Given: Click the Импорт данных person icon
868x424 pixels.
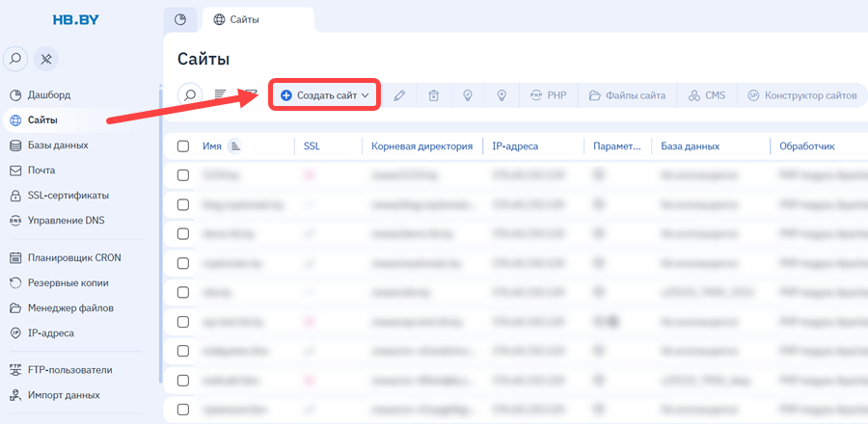Looking at the screenshot, I should coord(15,395).
